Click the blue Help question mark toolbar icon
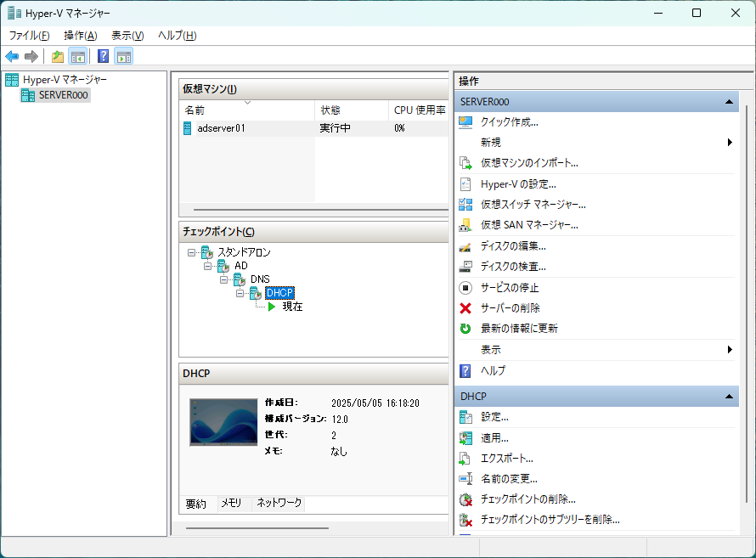Screen dimensions: 756x558 [103, 56]
